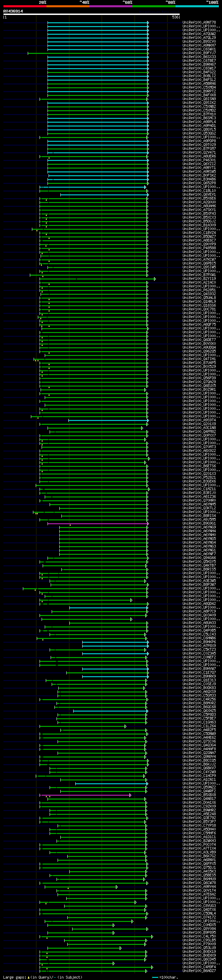Click the cyan alignment bar for UniRef100_B9HVW7
Viewport: 222px width, 980px height.
point(116,669)
